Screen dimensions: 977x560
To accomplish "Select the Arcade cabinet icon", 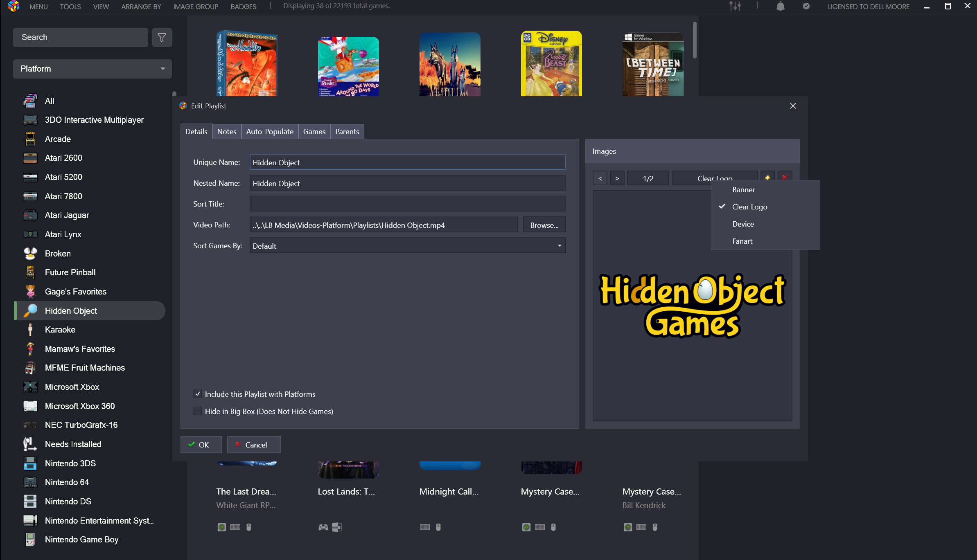I will click(30, 139).
